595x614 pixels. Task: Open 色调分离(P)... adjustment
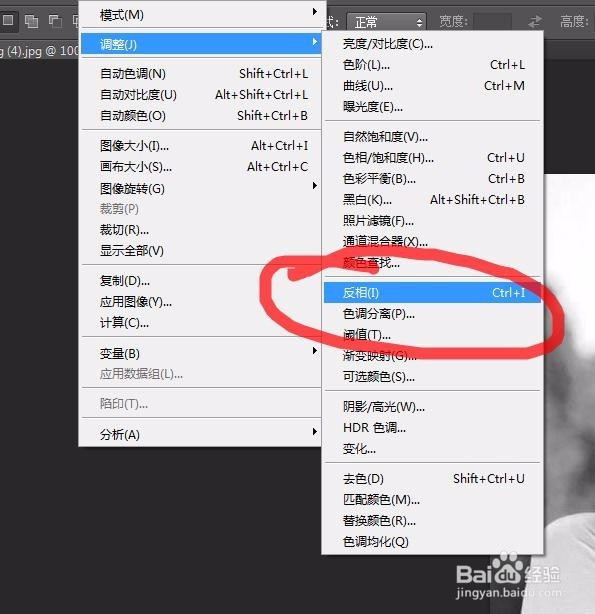tap(432, 314)
